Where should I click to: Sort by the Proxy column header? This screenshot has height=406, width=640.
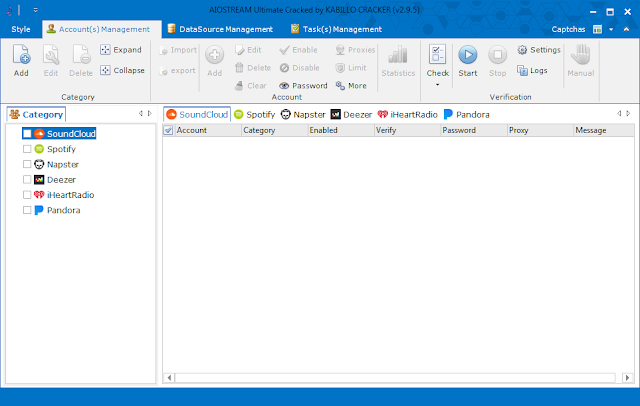click(540, 130)
